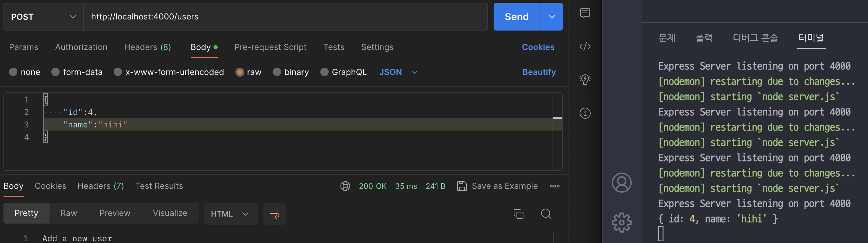The height and width of the screenshot is (243, 868).
Task: Click the Save as Example label
Action: point(505,186)
